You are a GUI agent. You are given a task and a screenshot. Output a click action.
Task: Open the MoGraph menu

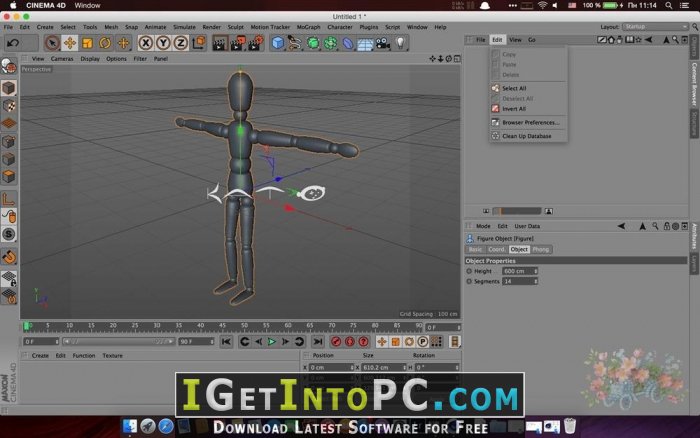[x=308, y=27]
